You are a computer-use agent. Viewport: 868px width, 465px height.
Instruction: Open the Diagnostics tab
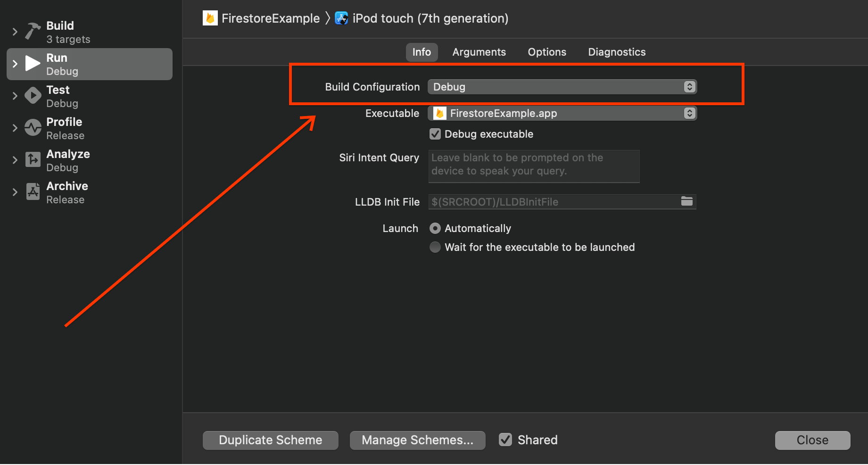point(616,52)
